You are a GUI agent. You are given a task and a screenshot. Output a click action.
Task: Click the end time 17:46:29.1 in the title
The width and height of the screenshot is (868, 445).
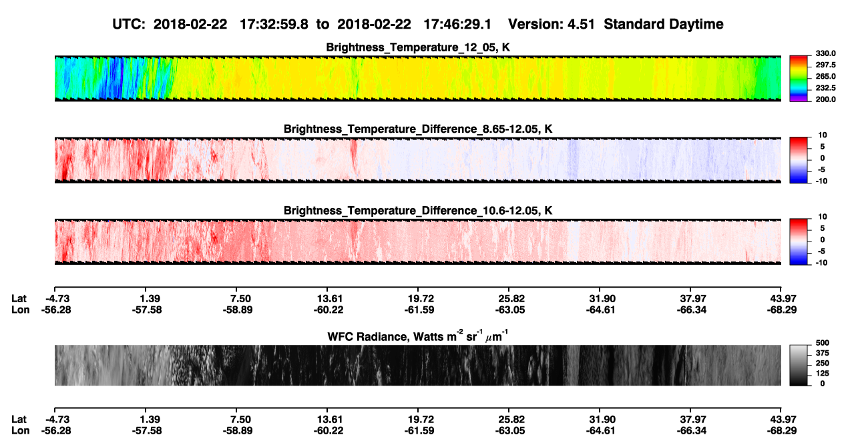coord(456,25)
